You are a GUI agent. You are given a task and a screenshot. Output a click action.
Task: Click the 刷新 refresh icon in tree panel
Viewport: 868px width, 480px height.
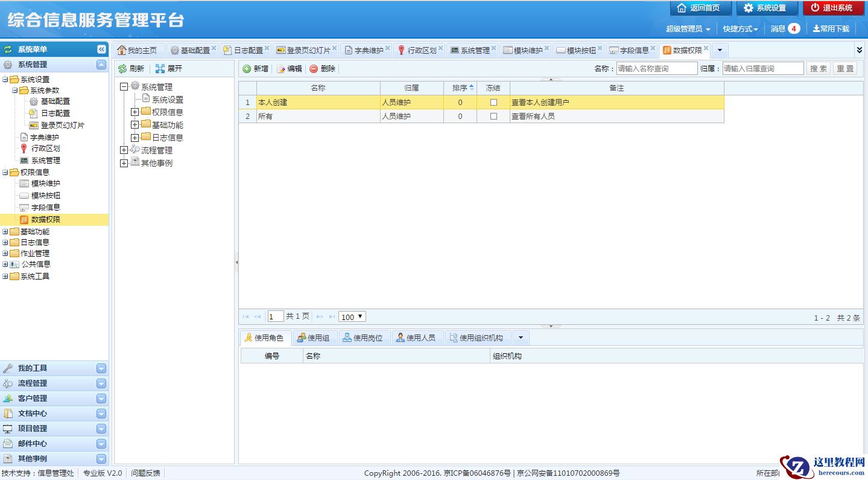(122, 69)
